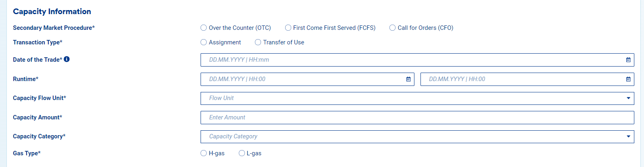Choose Transfer of Use transaction type
The width and height of the screenshot is (644, 167).
[x=258, y=42]
